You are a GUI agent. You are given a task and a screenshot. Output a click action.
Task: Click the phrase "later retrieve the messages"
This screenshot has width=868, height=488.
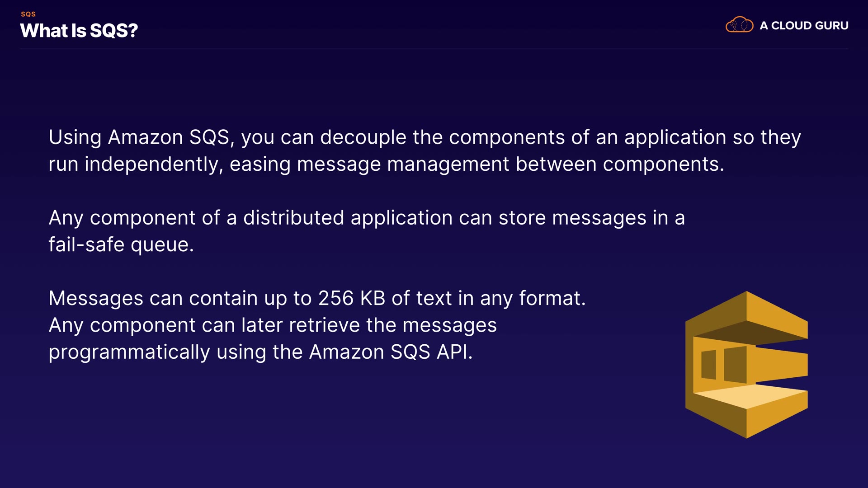[x=369, y=325]
